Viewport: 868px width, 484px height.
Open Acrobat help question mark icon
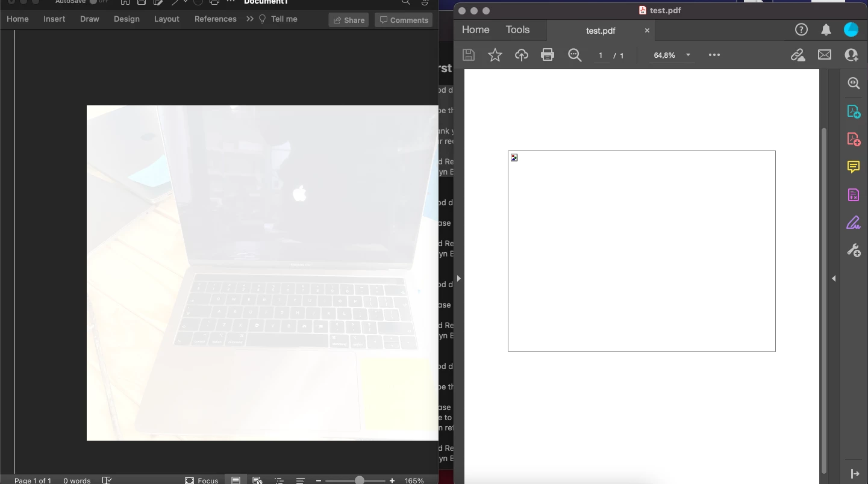[x=801, y=29]
